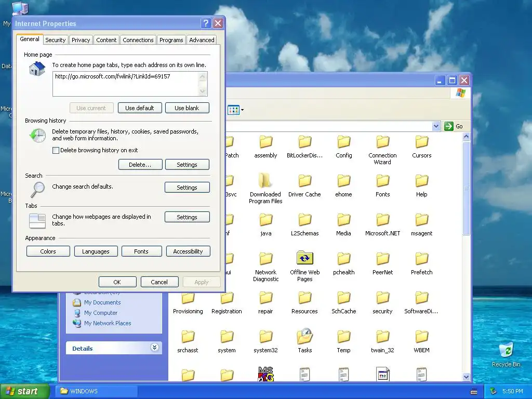Open Search Settings
The height and width of the screenshot is (399, 532).
click(x=187, y=187)
